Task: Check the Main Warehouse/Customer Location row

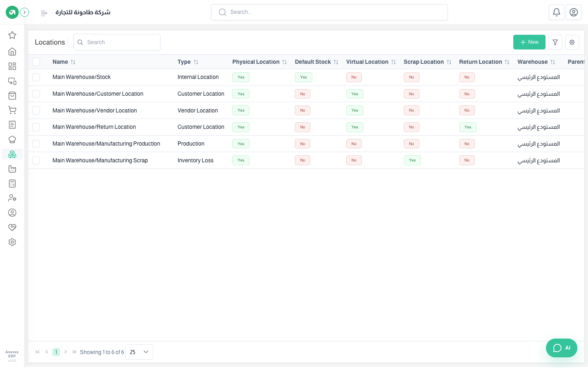Action: pos(36,94)
